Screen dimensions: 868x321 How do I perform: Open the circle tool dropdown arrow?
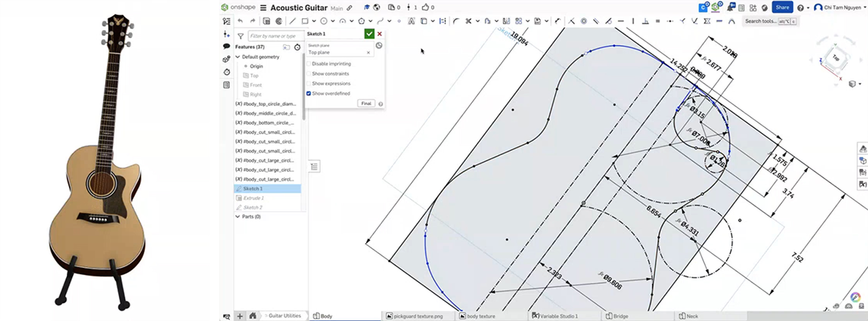coord(333,21)
